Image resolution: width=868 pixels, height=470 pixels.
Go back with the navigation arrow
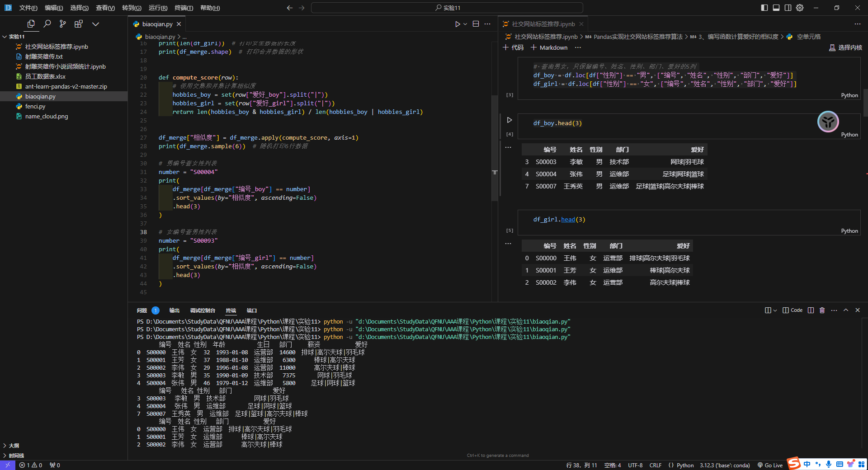[x=290, y=8]
